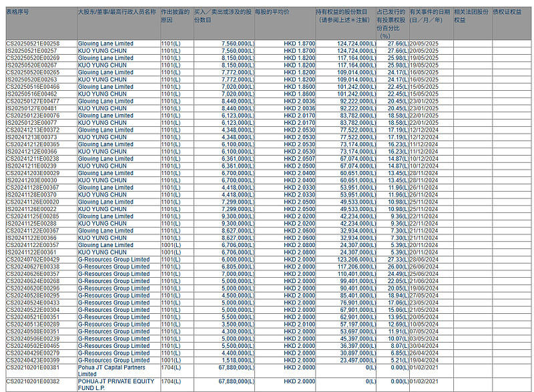Select form number CS20250127E00477

pyautogui.click(x=33, y=101)
